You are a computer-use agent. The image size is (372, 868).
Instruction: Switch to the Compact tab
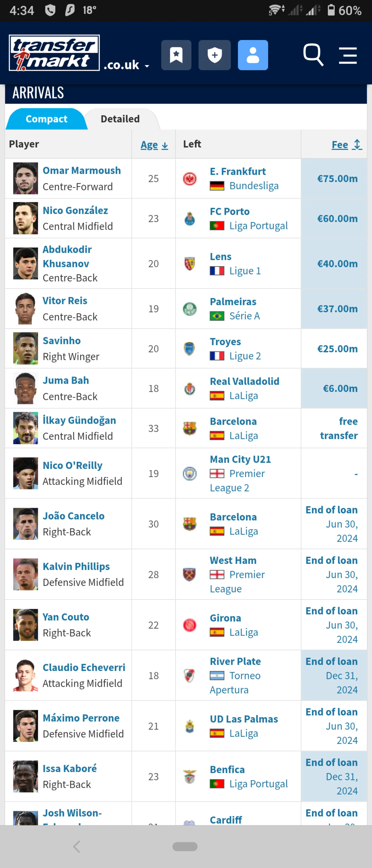pos(47,119)
